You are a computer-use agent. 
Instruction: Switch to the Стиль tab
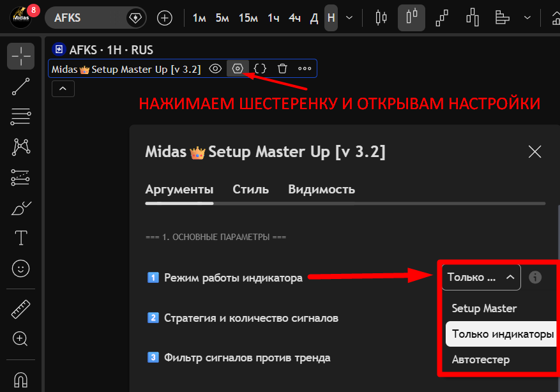click(x=250, y=190)
